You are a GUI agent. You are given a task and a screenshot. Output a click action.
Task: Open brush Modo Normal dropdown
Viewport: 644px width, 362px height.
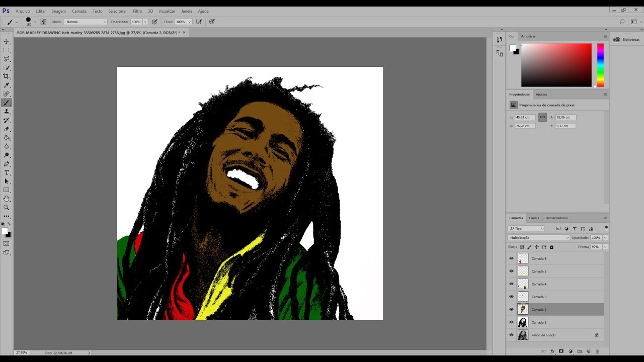pyautogui.click(x=86, y=22)
